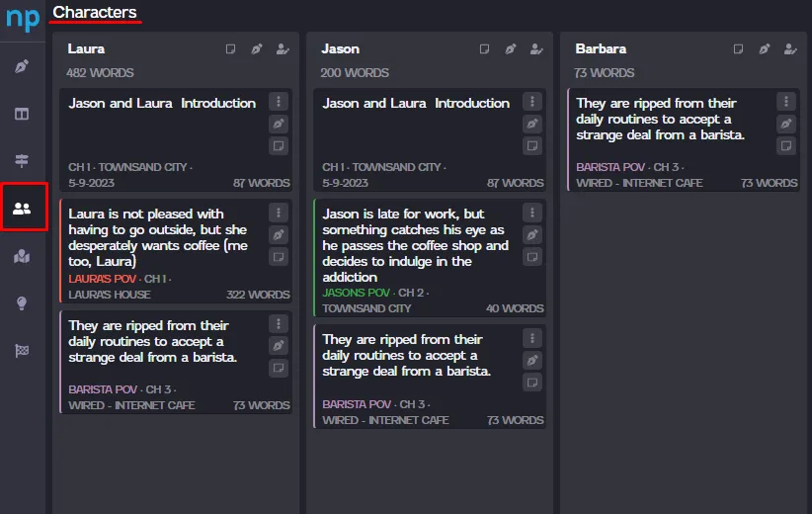812x514 pixels.
Task: Click the edit-character icon in Laura's column header
Action: tap(283, 49)
